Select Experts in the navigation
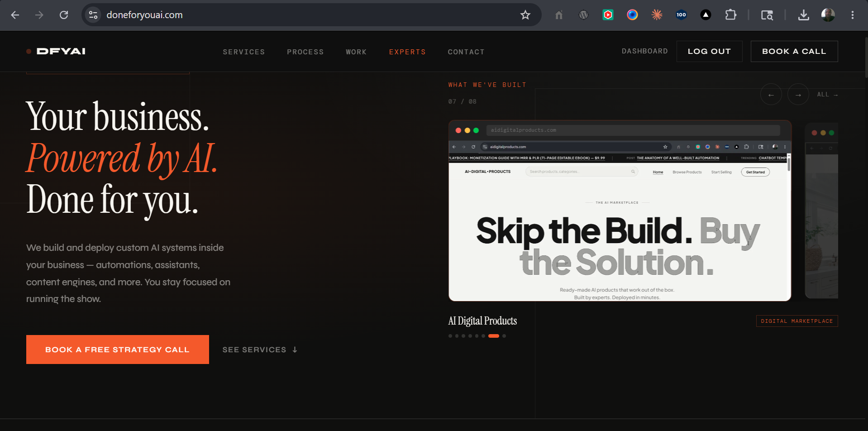This screenshot has height=431, width=868. (x=407, y=52)
